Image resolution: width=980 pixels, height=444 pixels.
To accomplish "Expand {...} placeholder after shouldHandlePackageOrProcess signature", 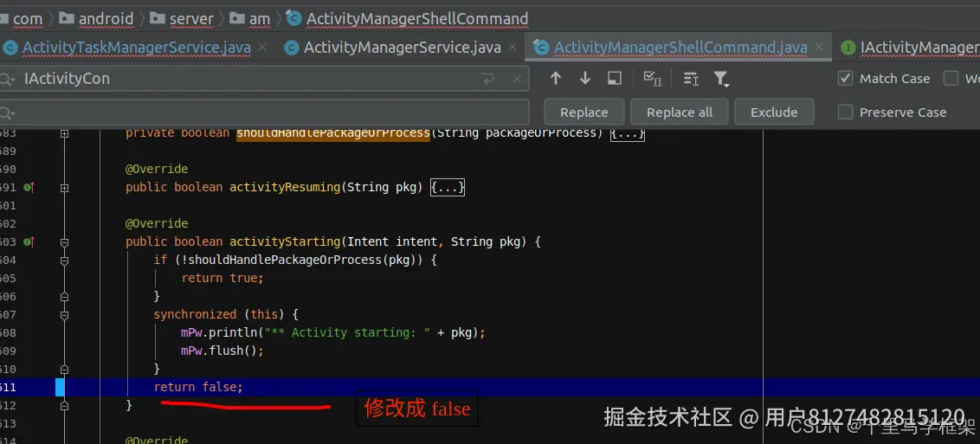I will (x=627, y=133).
